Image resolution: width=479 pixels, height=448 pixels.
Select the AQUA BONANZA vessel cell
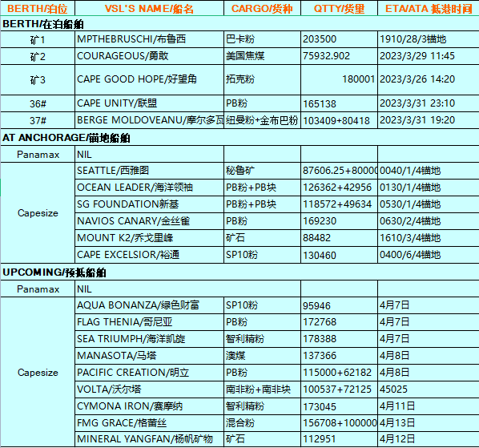(149, 305)
